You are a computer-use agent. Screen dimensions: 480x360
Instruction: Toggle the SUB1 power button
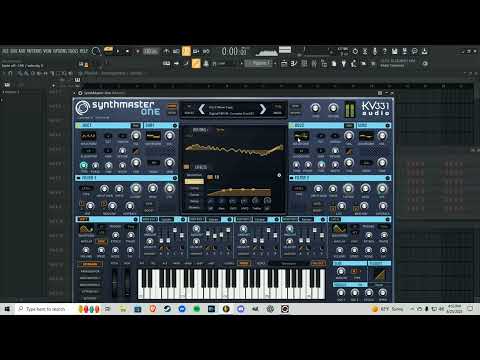[175, 125]
